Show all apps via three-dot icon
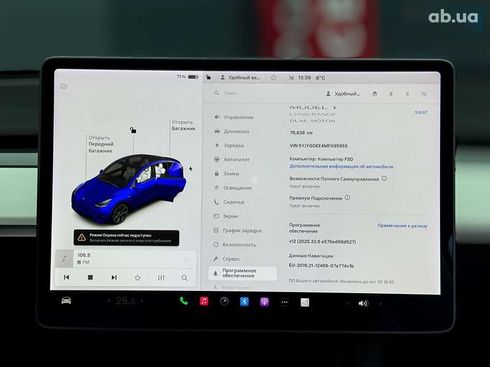This screenshot has height=367, width=490. (284, 302)
